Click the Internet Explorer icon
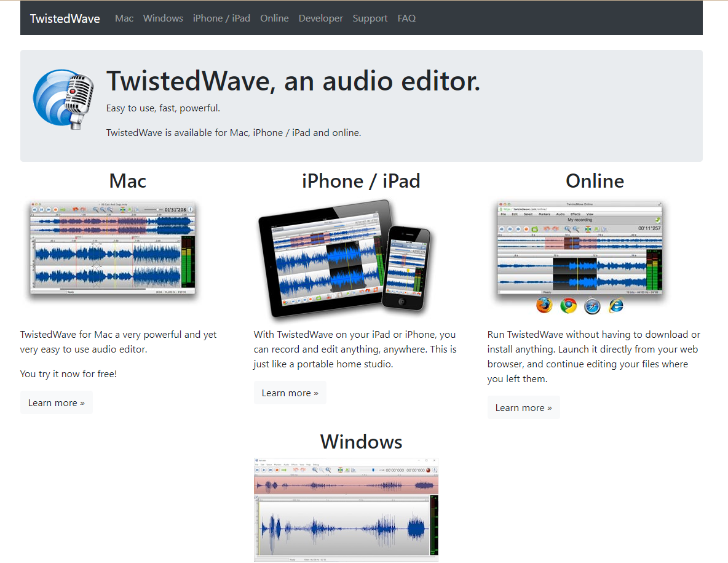Screen dimensions: 728x563 tap(615, 305)
